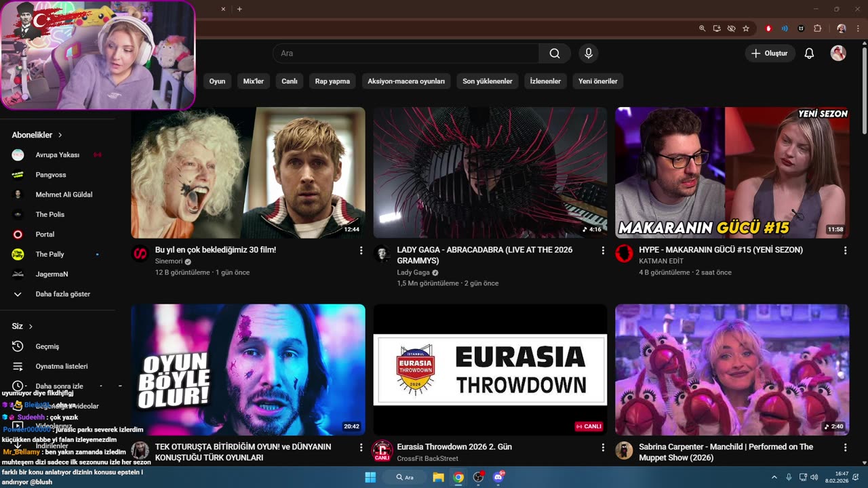
Task: Click the Oluştur create button
Action: click(x=770, y=54)
